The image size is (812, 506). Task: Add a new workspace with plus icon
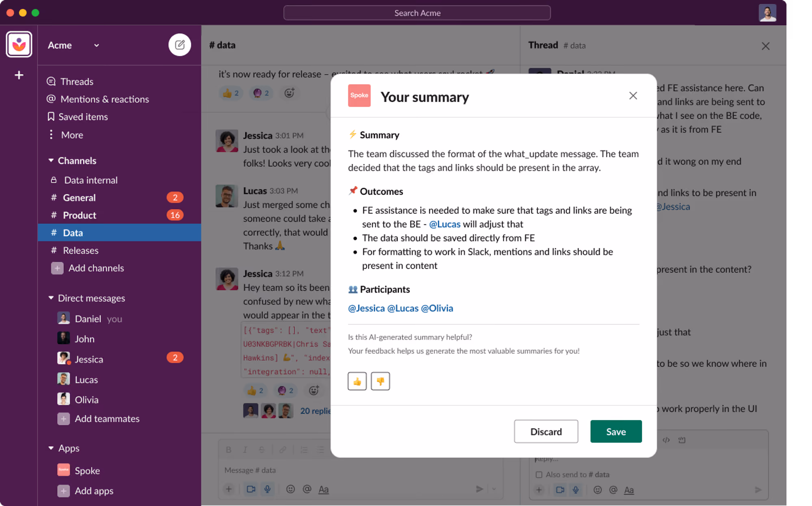19,75
